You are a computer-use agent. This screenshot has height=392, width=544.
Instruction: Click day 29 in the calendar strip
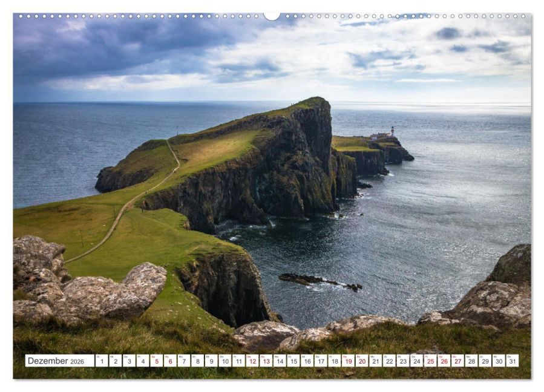[485, 361]
